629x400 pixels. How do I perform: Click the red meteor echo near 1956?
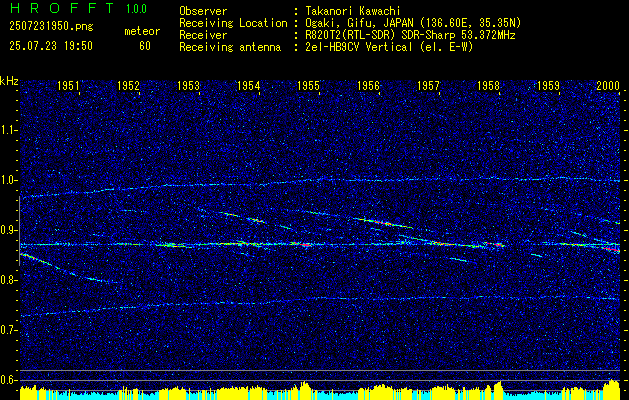coord(383,222)
